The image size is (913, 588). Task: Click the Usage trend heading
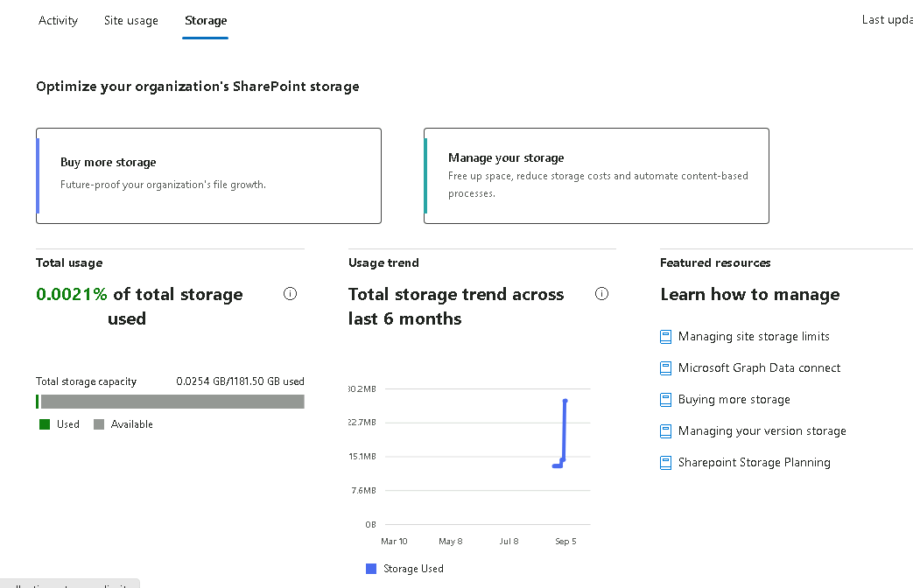point(383,262)
